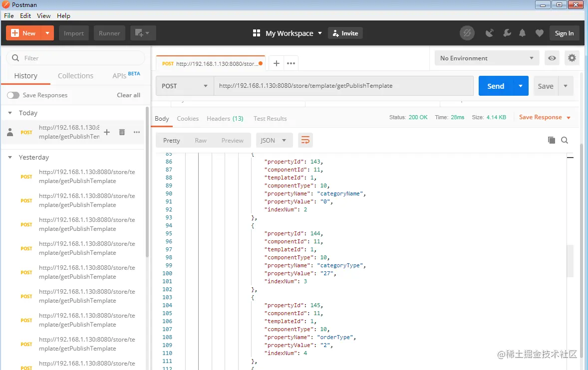Image resolution: width=588 pixels, height=370 pixels.
Task: Open the New button dropdown arrow
Action: (47, 33)
